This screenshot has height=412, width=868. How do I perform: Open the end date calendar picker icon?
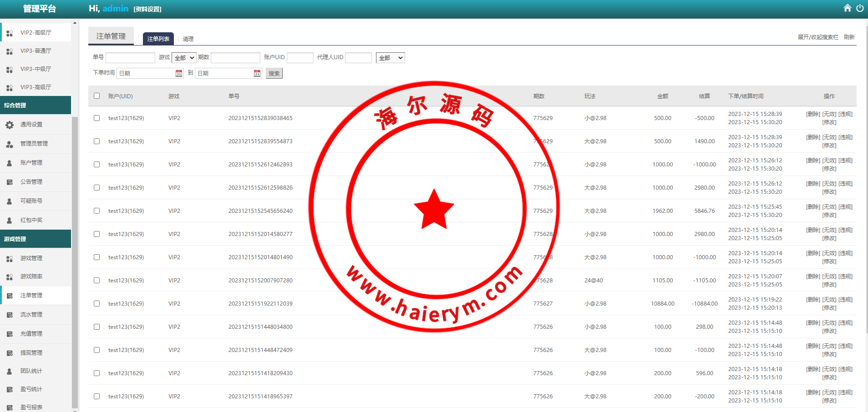pyautogui.click(x=257, y=73)
